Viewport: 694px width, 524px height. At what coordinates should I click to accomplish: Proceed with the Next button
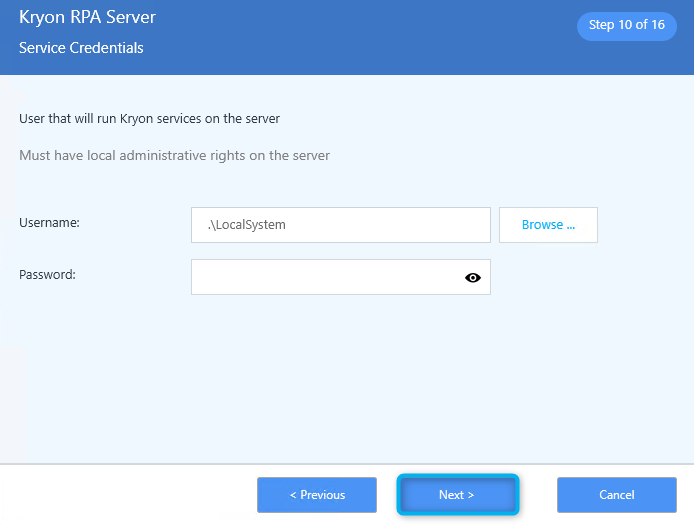pyautogui.click(x=458, y=495)
